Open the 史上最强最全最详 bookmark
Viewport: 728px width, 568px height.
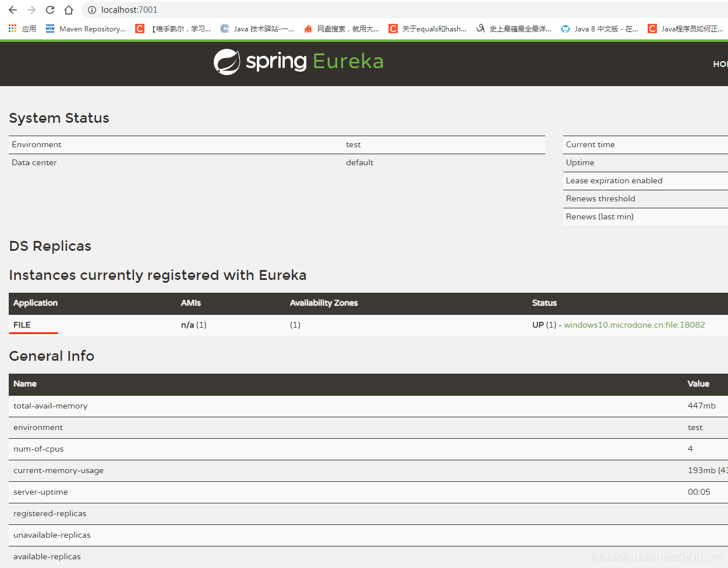coord(514,29)
